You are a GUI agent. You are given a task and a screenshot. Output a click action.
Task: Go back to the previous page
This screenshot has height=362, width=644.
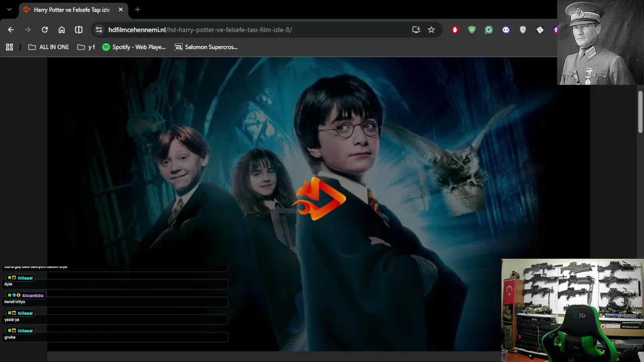[11, 30]
